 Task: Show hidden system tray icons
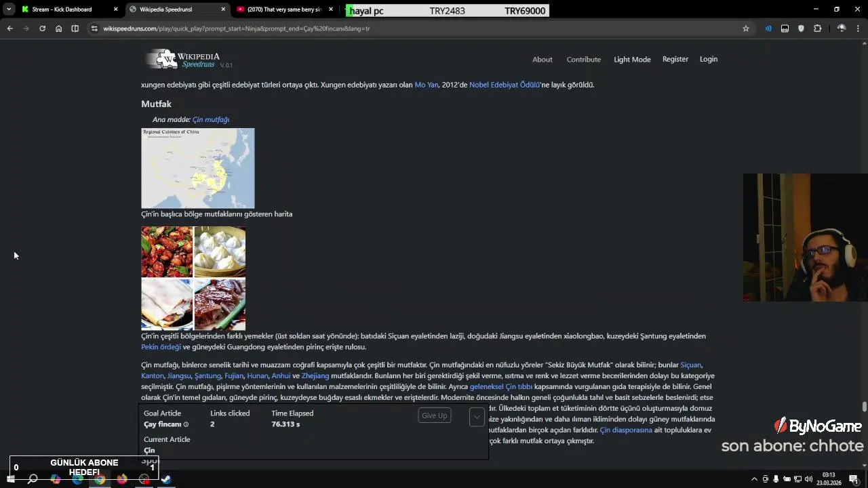754,479
